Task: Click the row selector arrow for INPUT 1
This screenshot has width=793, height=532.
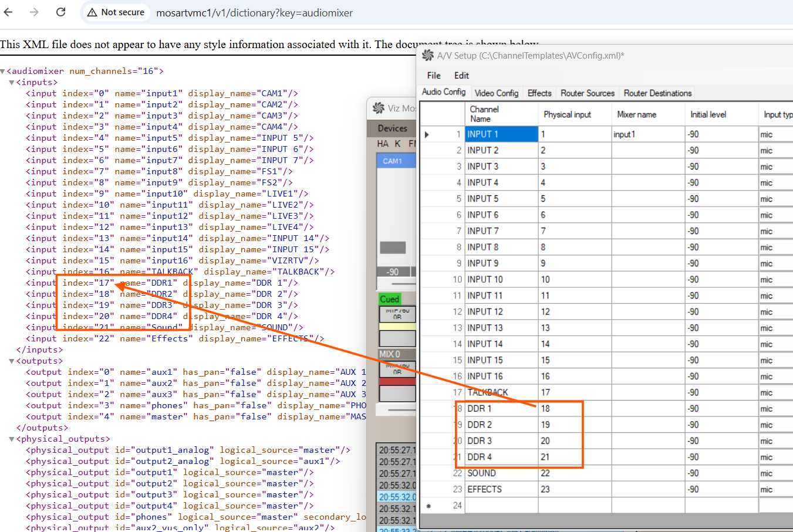Action: (x=427, y=134)
